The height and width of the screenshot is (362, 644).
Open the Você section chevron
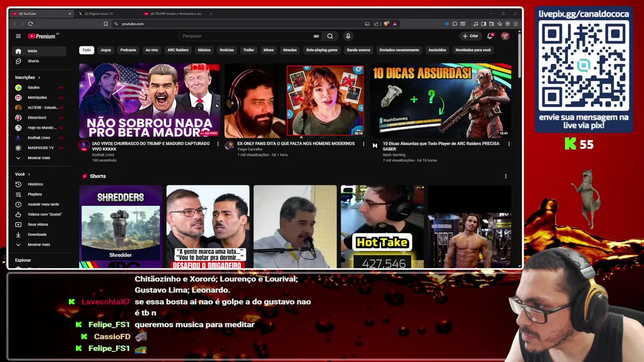click(x=29, y=174)
